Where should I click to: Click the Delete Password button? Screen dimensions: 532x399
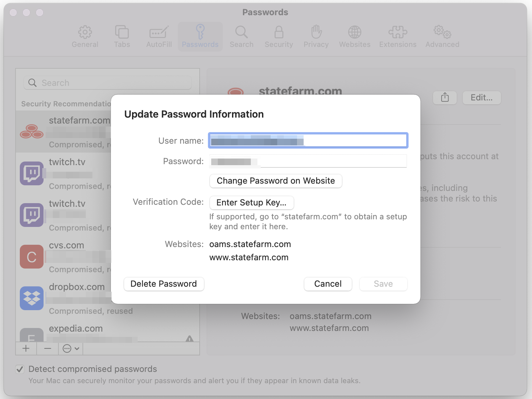pos(164,284)
